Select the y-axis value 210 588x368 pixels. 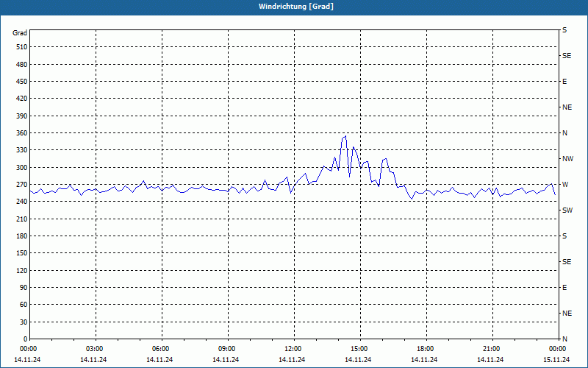coord(22,219)
